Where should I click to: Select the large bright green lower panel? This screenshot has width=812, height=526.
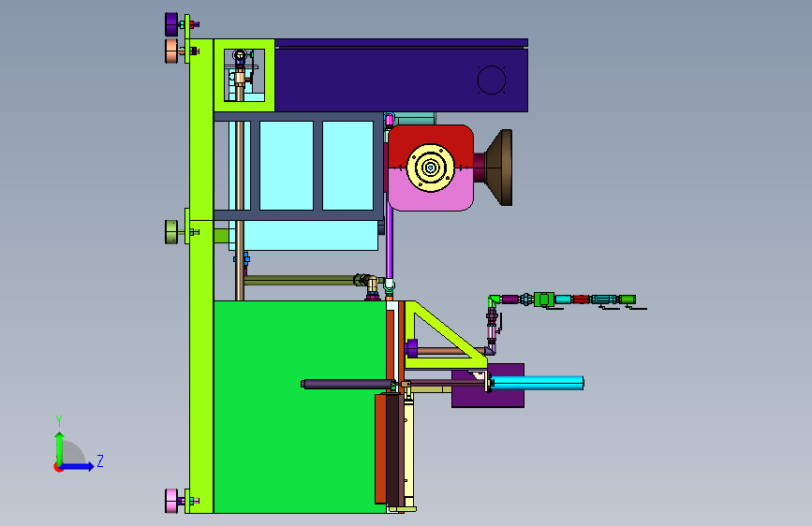(300, 406)
